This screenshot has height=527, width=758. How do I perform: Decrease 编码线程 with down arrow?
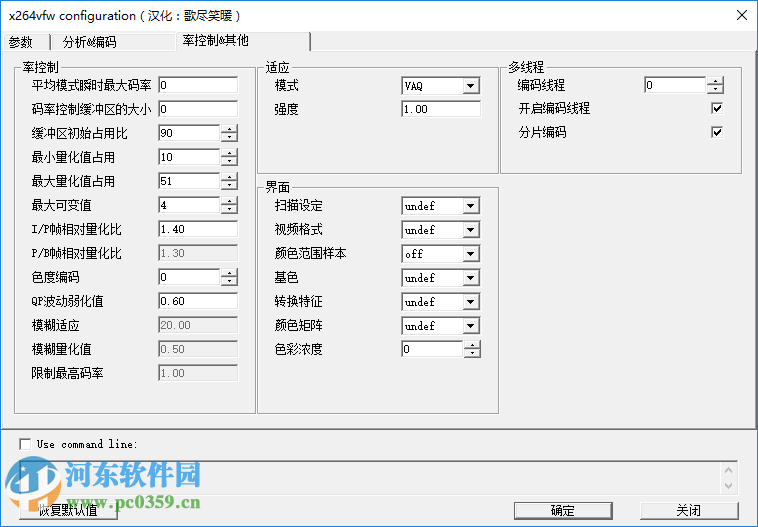[x=715, y=89]
